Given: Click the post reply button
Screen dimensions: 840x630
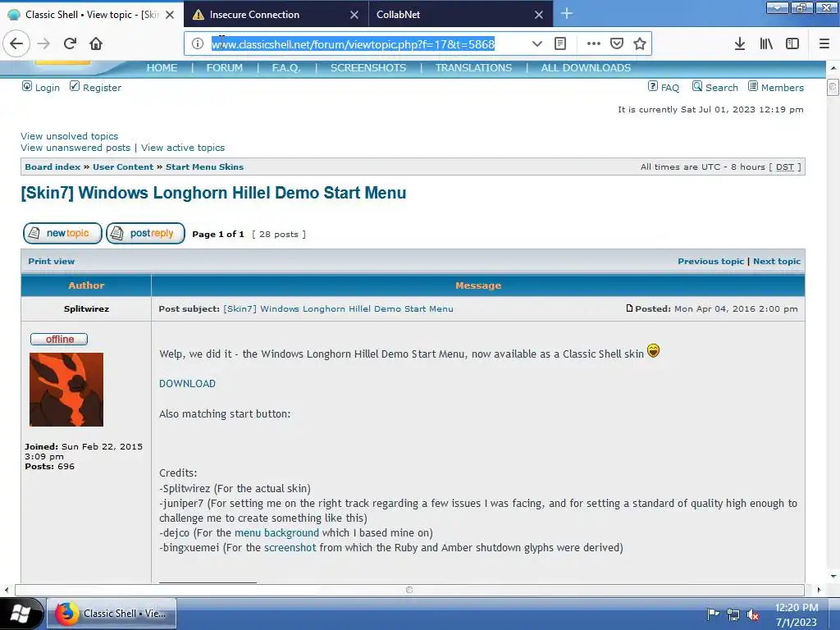Looking at the screenshot, I should pyautogui.click(x=145, y=233).
